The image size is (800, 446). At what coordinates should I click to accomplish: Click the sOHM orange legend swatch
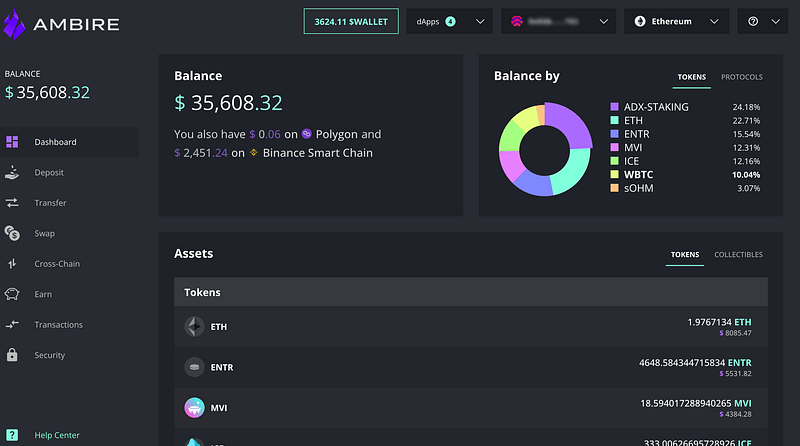614,188
